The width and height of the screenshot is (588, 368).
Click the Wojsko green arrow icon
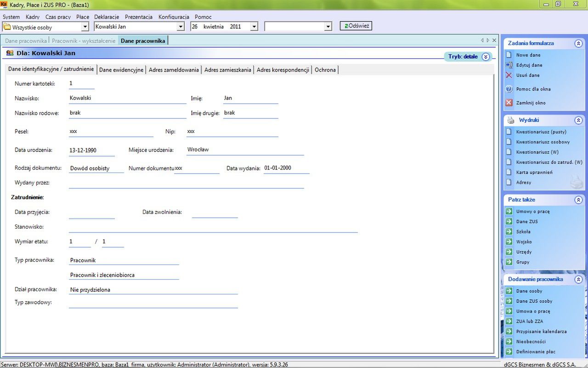pyautogui.click(x=509, y=241)
